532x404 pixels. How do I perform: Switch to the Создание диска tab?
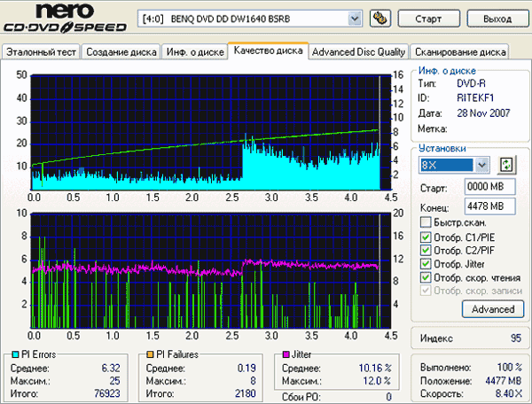pyautogui.click(x=121, y=52)
